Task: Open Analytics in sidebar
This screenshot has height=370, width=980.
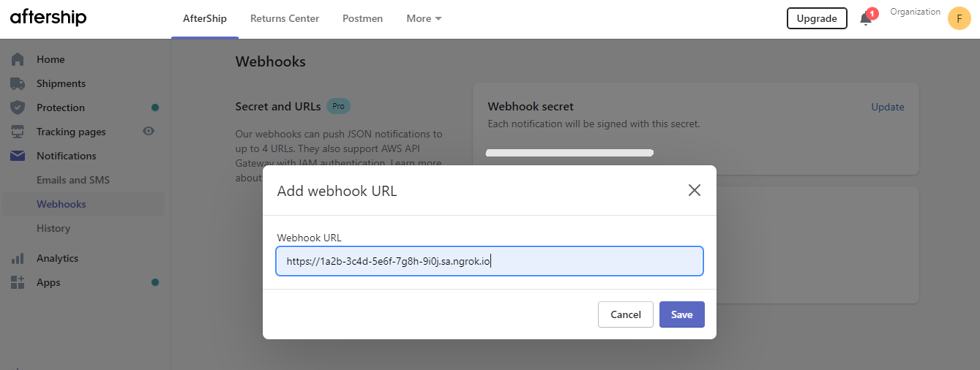Action: pos(57,258)
